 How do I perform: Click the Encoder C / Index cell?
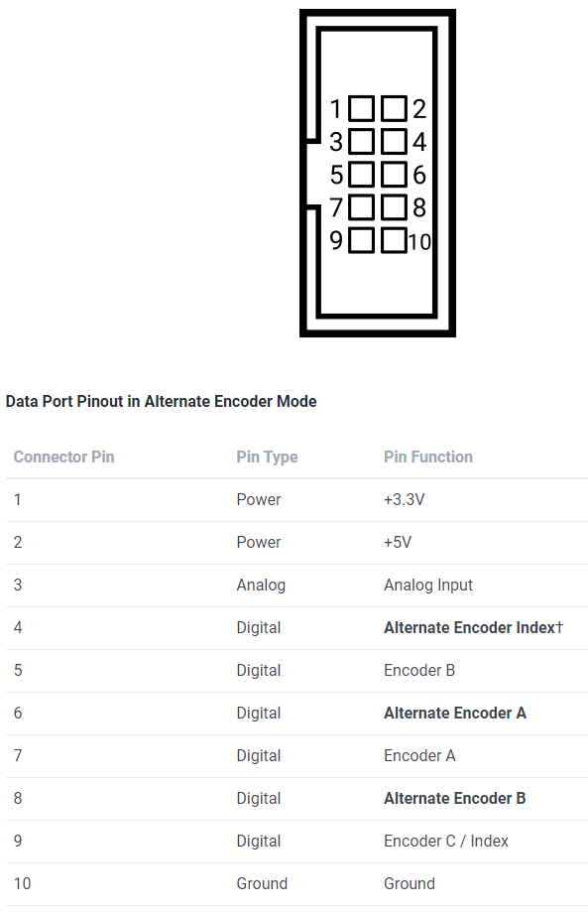coord(446,841)
